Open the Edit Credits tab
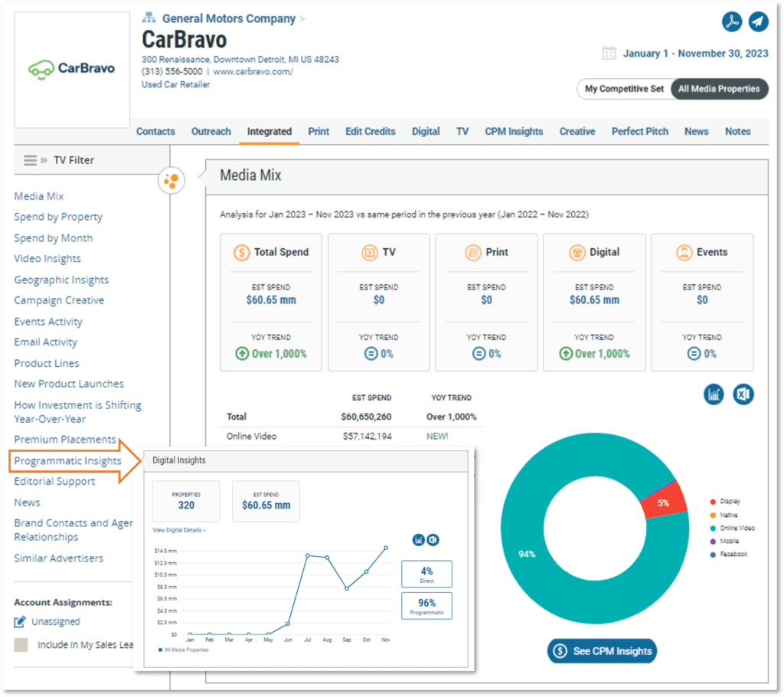The image size is (784, 697). [x=371, y=132]
